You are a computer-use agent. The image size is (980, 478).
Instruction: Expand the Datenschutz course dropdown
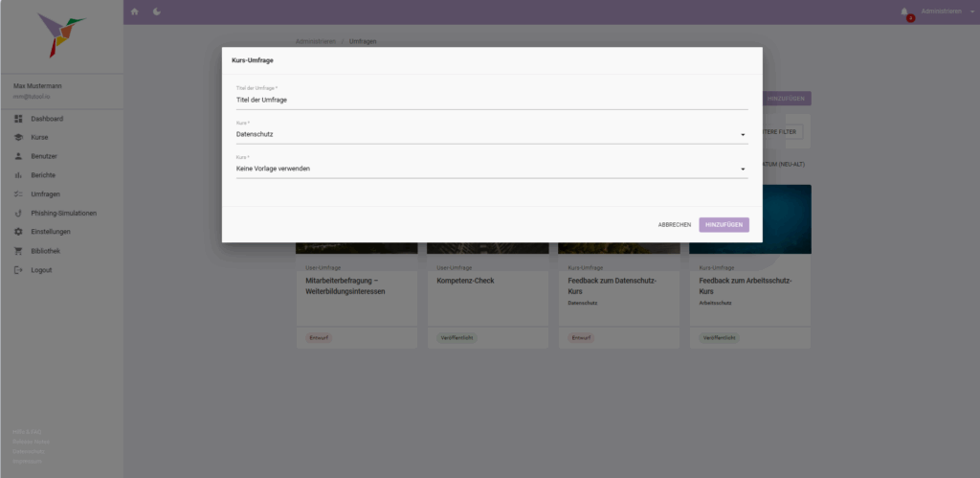pos(743,135)
